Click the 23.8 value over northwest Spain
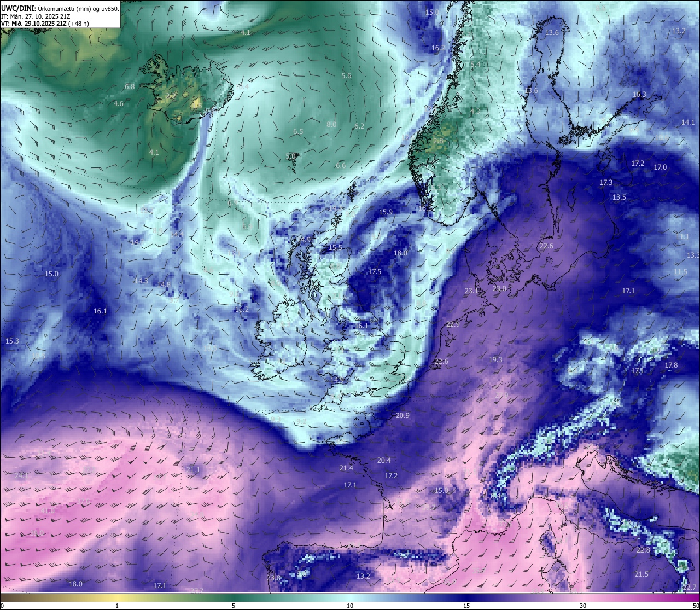Screen dimensions: 700x610 (273, 578)
